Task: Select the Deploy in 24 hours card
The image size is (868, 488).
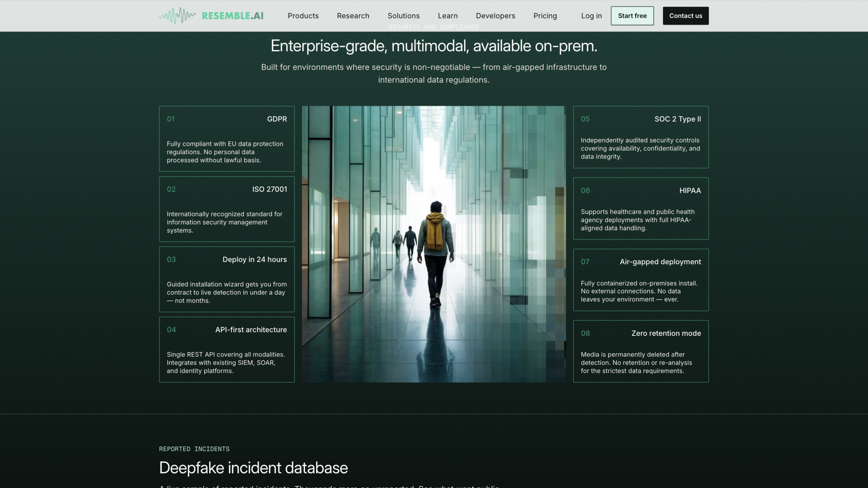Action: [x=226, y=279]
